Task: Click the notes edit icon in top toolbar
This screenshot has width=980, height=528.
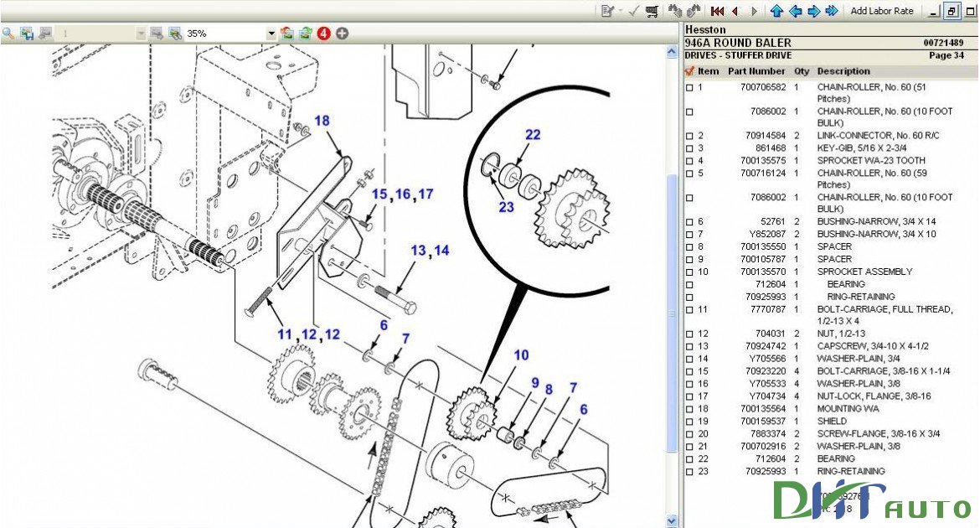Action: [x=607, y=11]
